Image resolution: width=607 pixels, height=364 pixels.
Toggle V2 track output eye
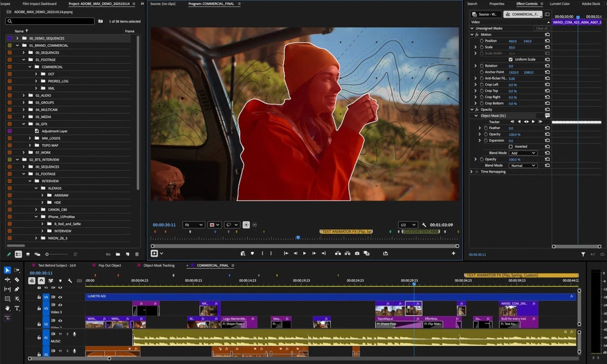pos(60,321)
